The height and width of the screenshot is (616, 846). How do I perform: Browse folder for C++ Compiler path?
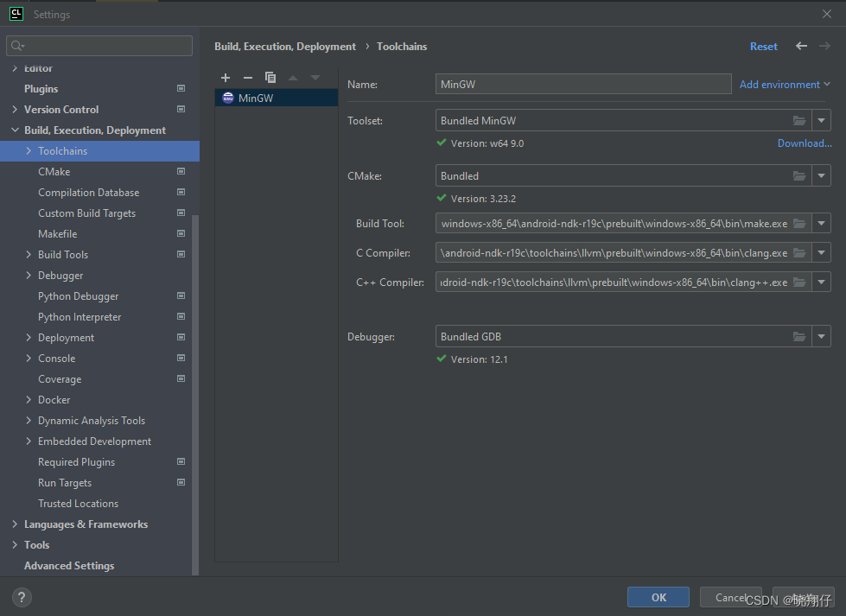pyautogui.click(x=799, y=283)
